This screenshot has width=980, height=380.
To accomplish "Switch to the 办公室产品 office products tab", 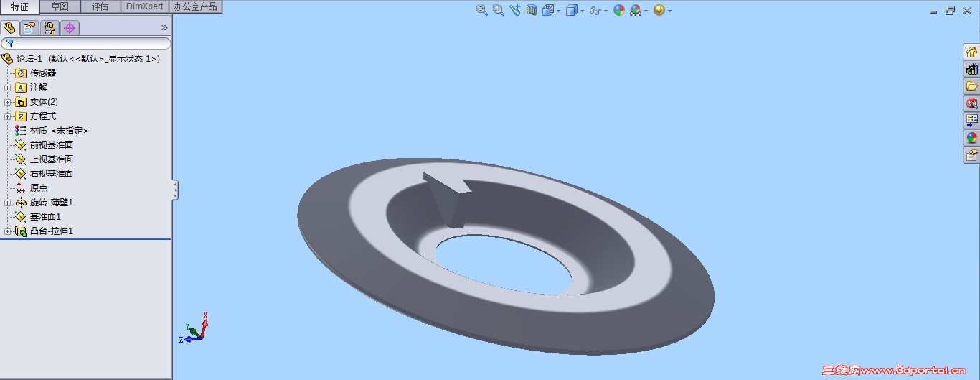I will pos(195,6).
